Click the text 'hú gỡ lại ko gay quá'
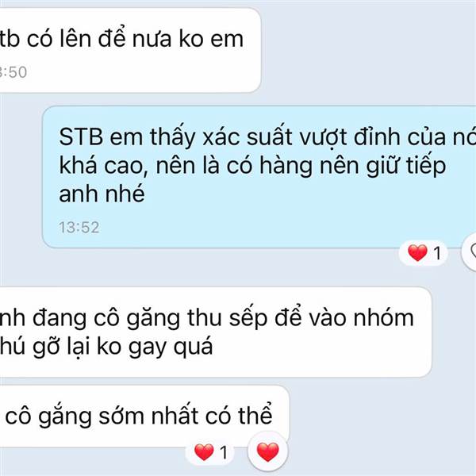 (x=106, y=347)
